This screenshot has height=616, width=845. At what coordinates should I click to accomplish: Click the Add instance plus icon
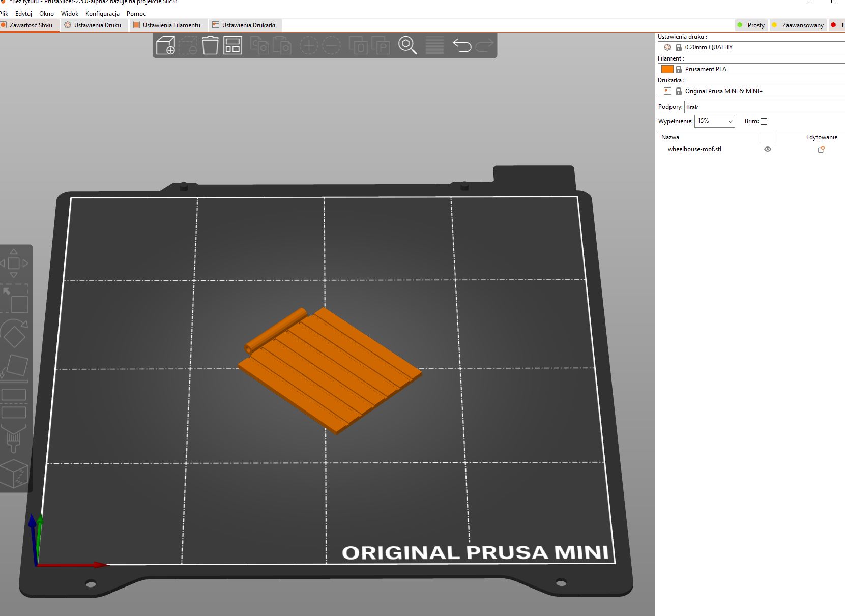click(x=309, y=45)
